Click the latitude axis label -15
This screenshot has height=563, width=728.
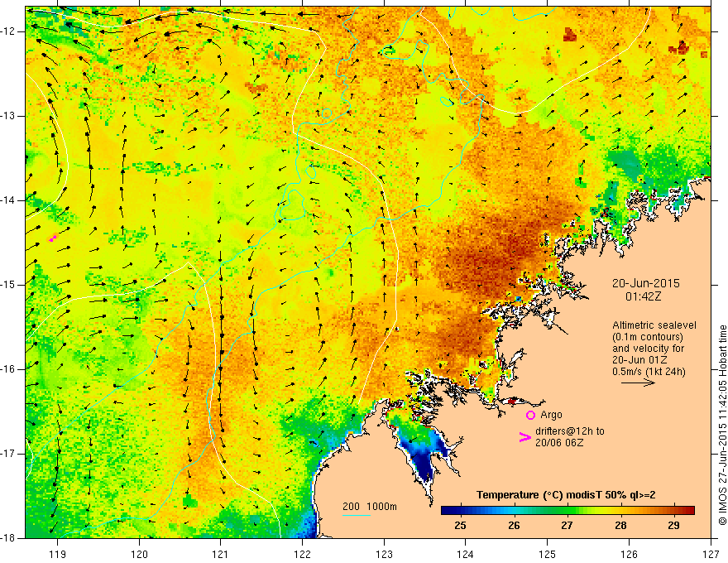(9, 285)
